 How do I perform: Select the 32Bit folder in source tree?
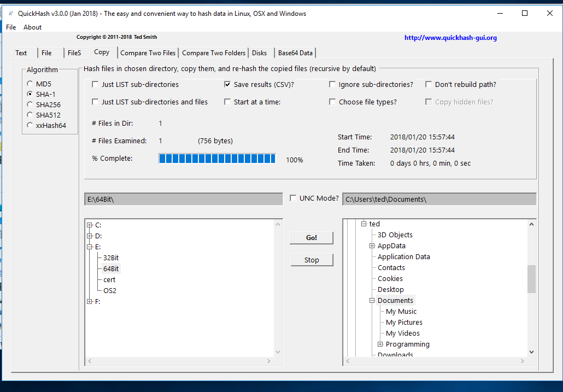click(111, 258)
